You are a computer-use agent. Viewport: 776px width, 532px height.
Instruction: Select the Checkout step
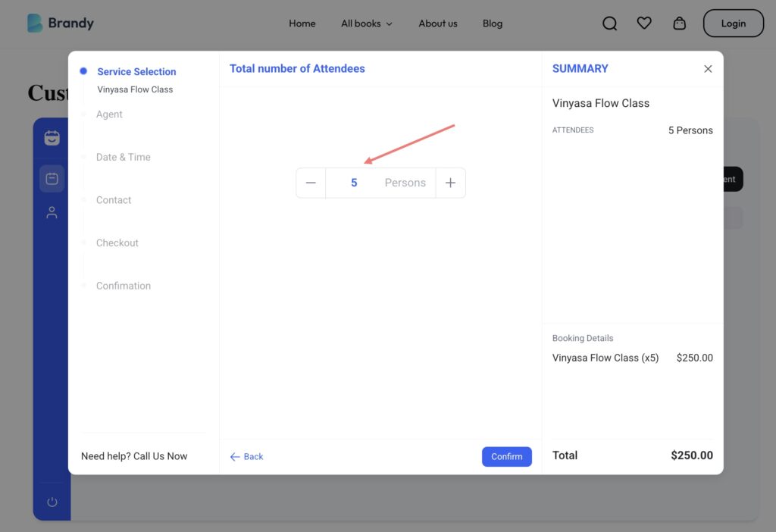117,243
